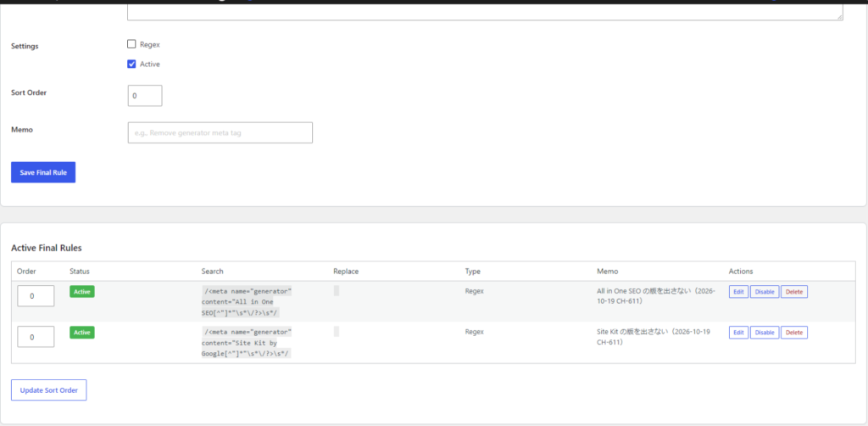
Task: Enable the Regex checkbox
Action: [x=131, y=44]
